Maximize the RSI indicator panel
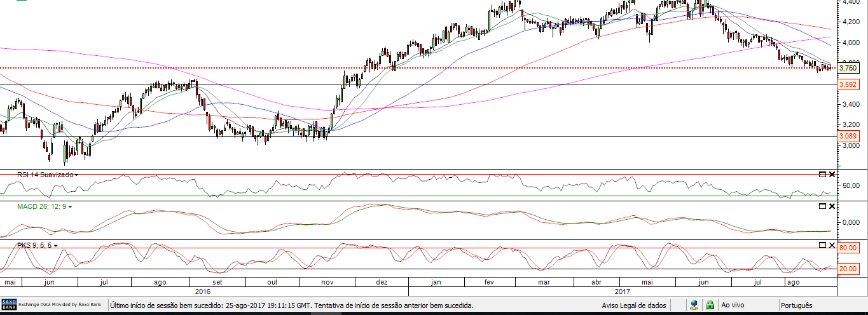Screen dimensions: 868x315 tap(822, 174)
